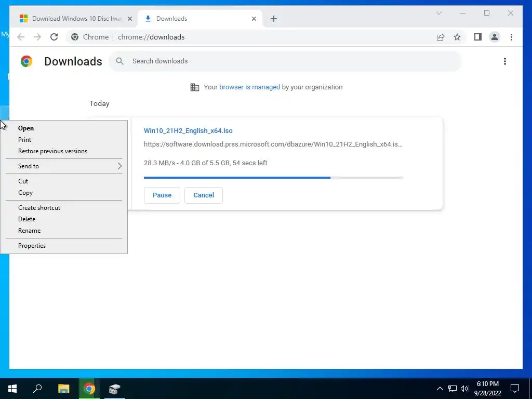Open taskbar search

point(37,389)
